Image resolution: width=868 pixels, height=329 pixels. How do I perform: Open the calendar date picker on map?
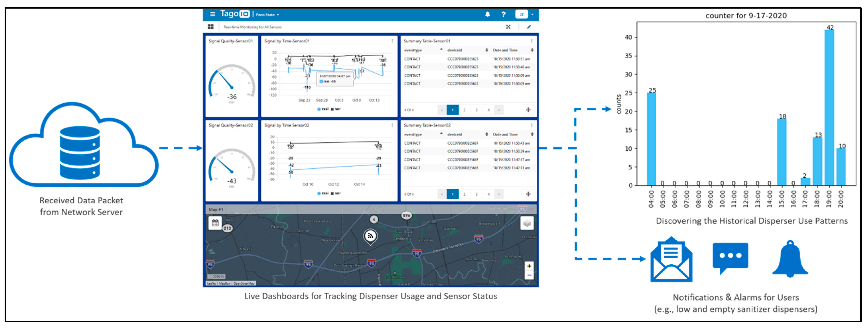215,223
